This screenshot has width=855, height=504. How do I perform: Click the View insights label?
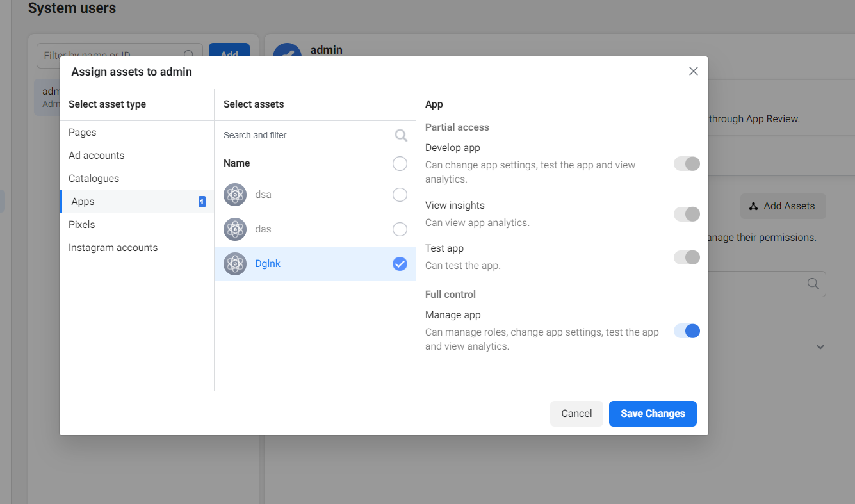coord(455,206)
